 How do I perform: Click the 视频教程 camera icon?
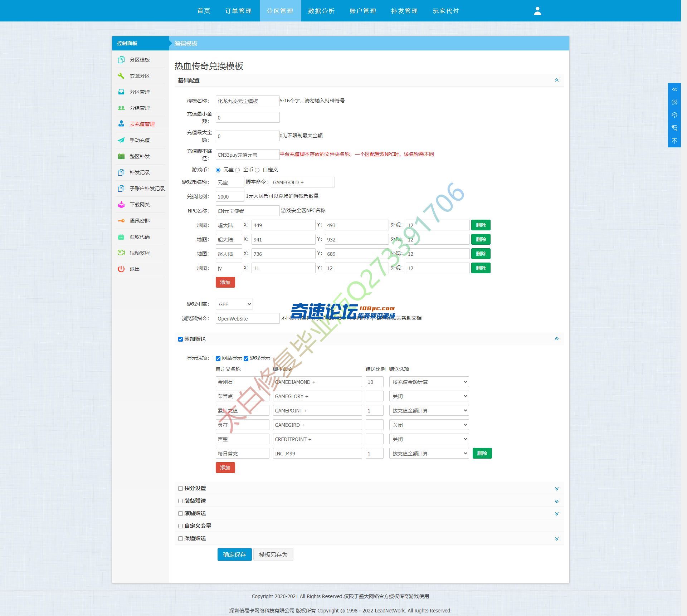click(x=121, y=253)
